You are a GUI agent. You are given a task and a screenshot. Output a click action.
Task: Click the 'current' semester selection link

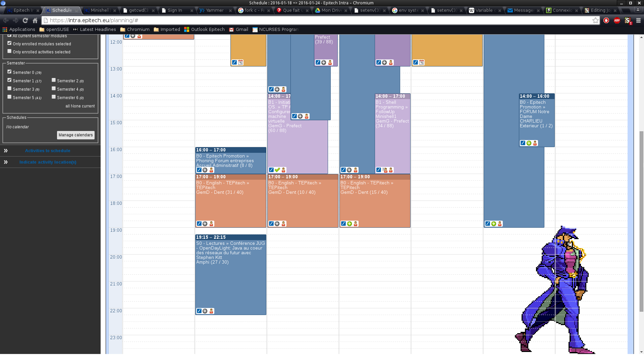[x=88, y=106]
